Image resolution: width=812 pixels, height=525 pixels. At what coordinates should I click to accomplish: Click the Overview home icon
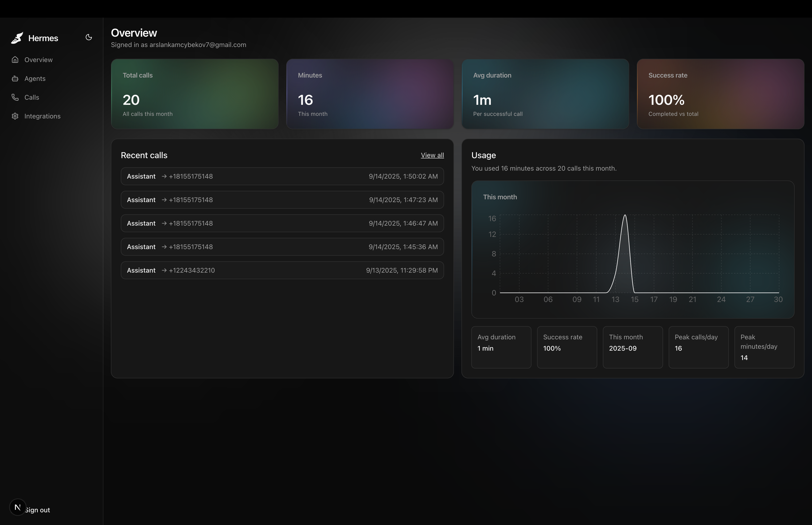[15, 60]
